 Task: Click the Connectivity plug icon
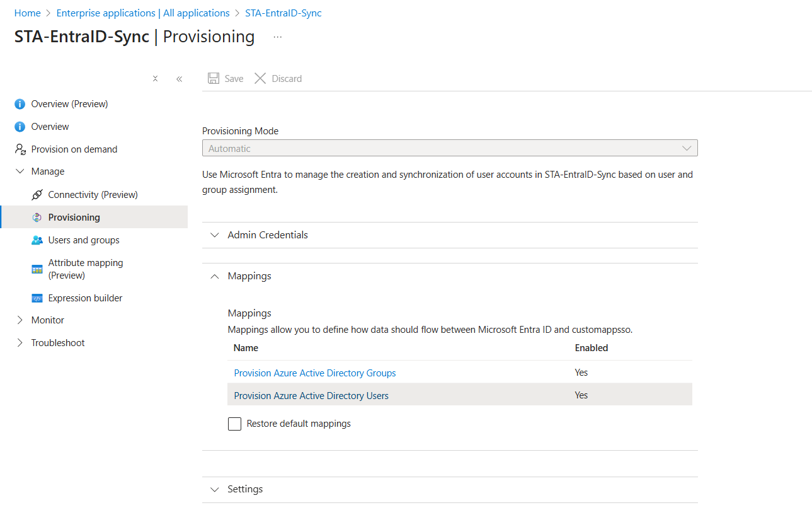37,195
